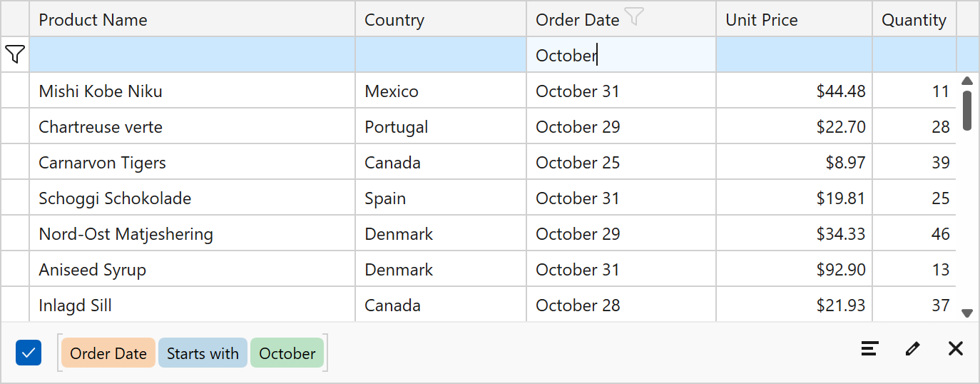Screen dimensions: 980x384
Task: Sort by the Product Name column header
Action: pyautogui.click(x=193, y=19)
